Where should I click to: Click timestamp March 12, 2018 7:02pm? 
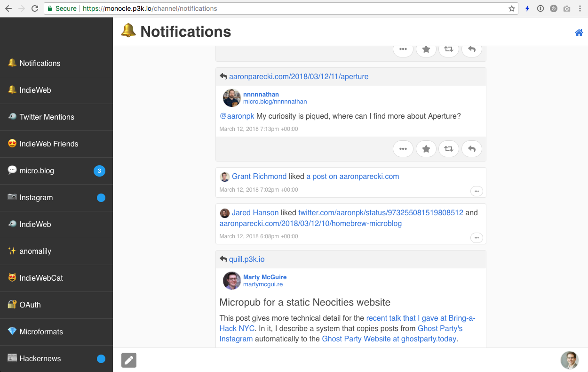(259, 190)
